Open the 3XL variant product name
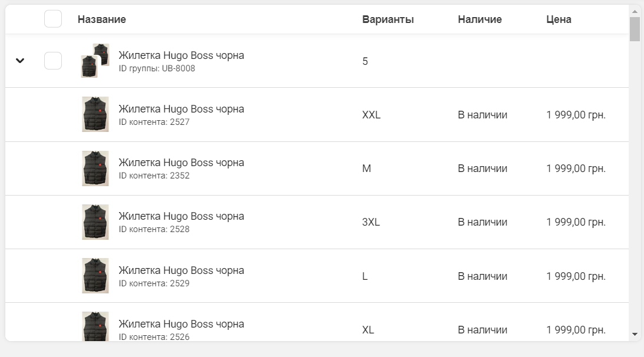Viewport: 644px width, 357px height. pyautogui.click(x=181, y=216)
